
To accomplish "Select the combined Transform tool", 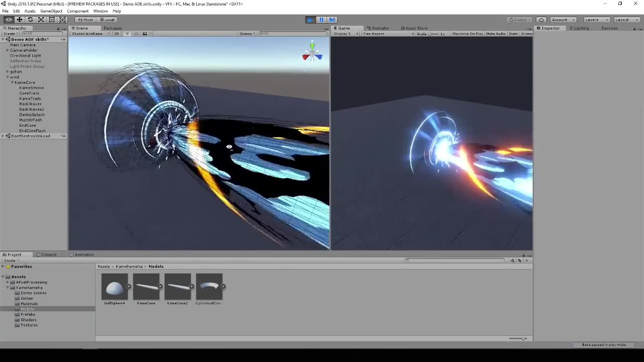I will (62, 20).
